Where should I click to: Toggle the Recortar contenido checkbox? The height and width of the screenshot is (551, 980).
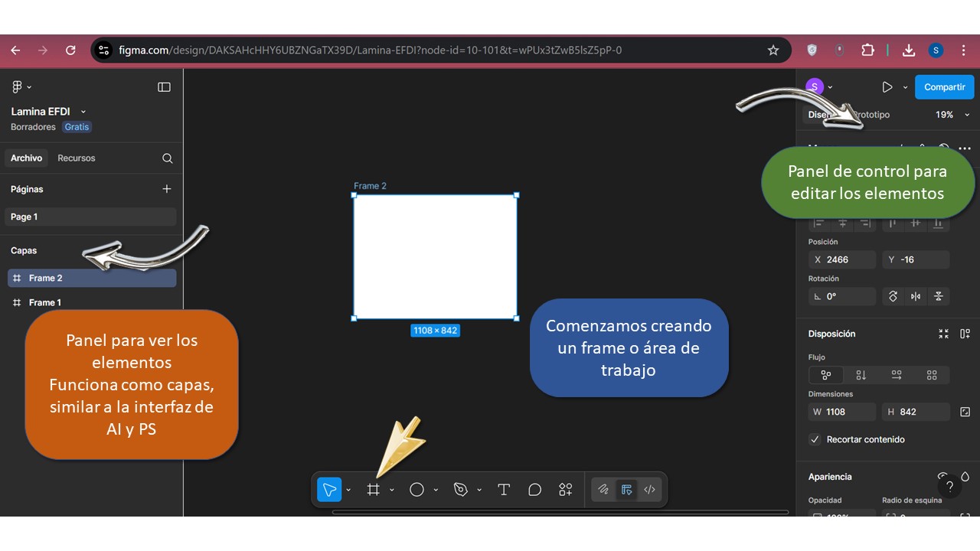point(815,439)
